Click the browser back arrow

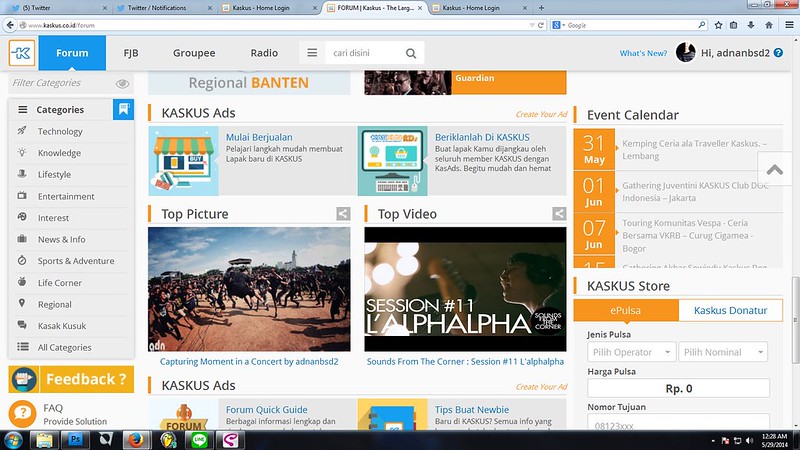[10, 24]
